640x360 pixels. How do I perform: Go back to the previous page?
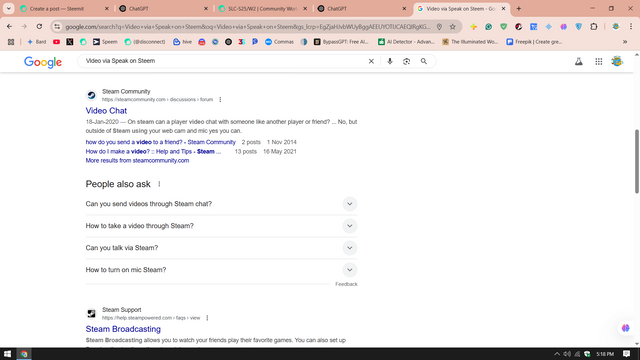point(9,27)
